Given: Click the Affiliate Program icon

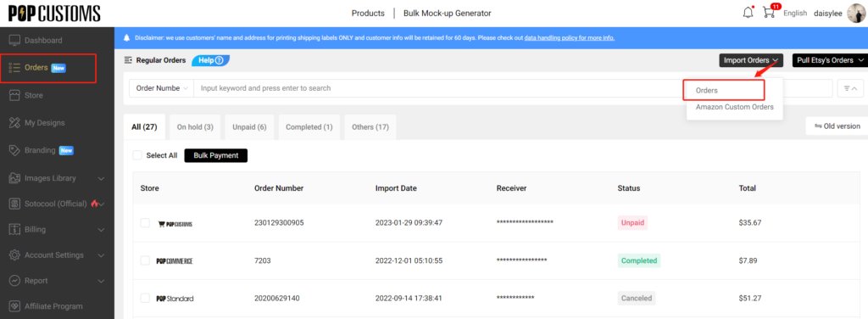Looking at the screenshot, I should (15, 306).
